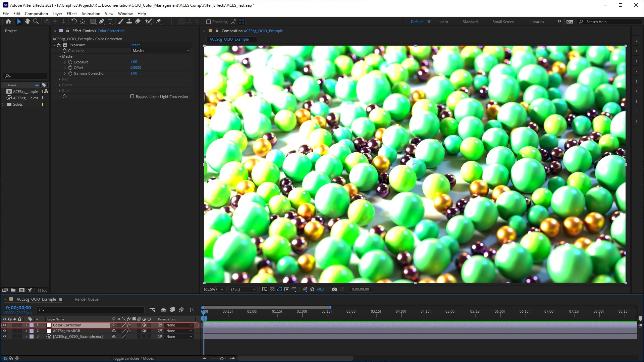Screen dimensions: 644x362
Task: Take snapshot with camera icon
Action: tap(334, 289)
